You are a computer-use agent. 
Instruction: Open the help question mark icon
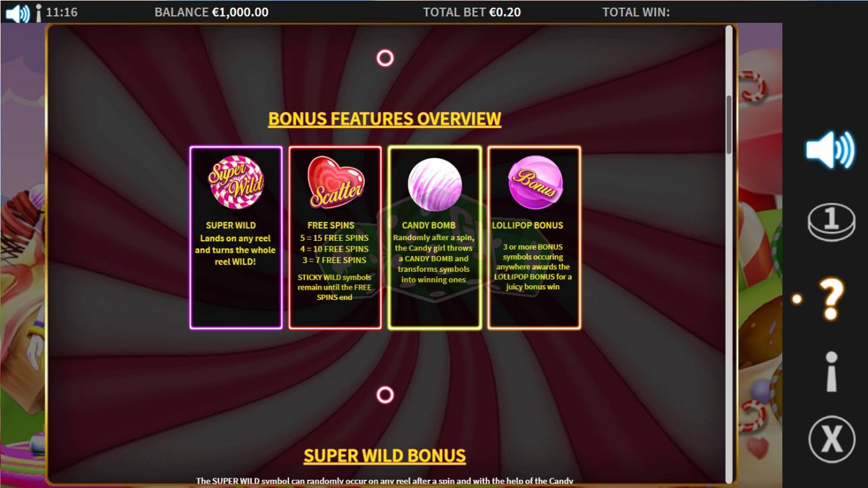831,299
